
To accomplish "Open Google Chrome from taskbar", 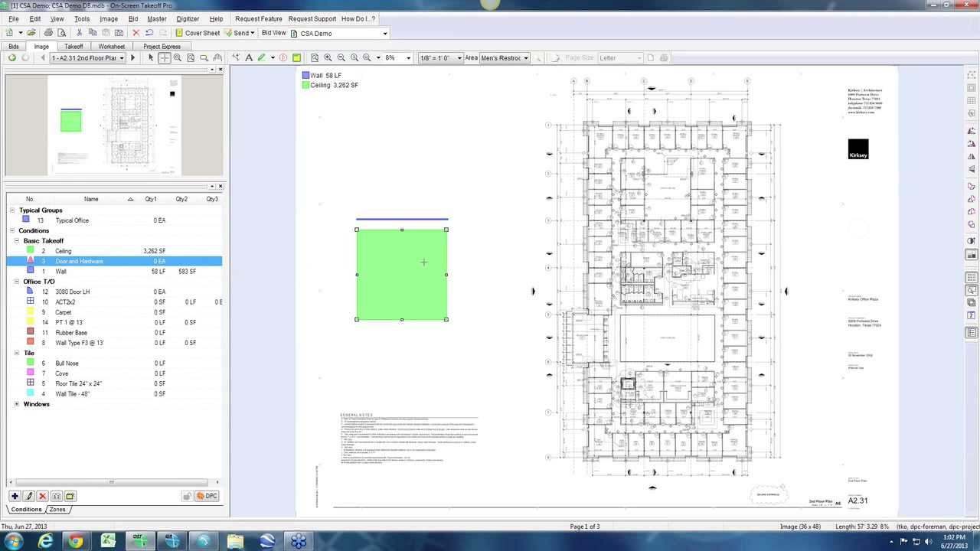I will 76,541.
